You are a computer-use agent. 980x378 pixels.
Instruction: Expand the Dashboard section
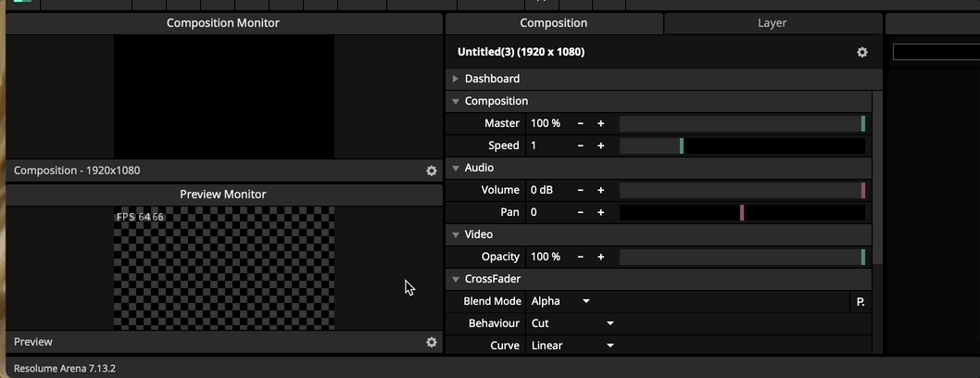tap(456, 79)
